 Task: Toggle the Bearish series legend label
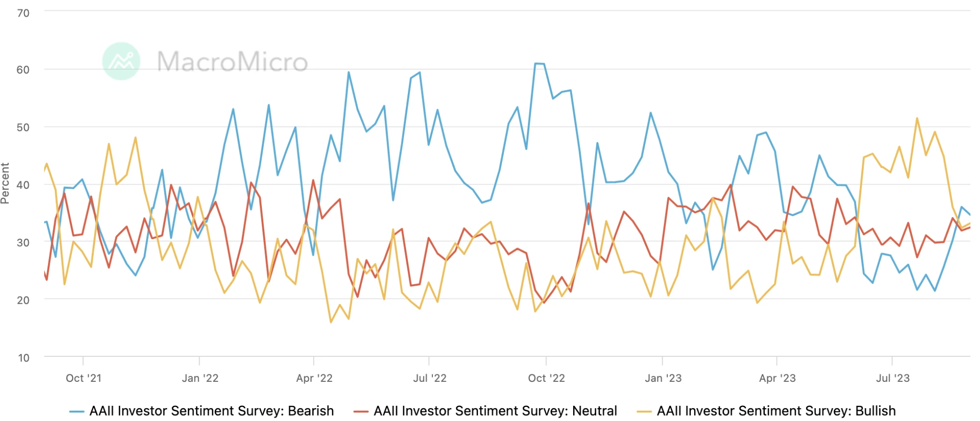tap(211, 411)
